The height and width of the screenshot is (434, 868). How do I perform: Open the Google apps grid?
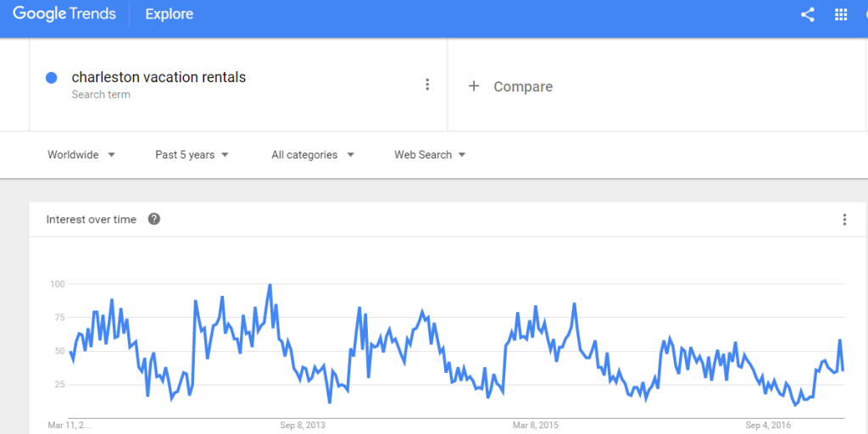[841, 14]
